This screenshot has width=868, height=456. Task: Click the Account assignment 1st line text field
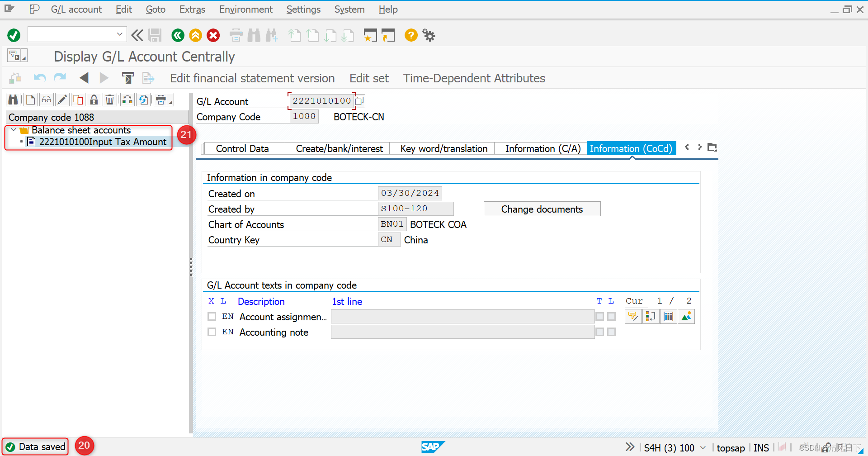click(x=462, y=317)
